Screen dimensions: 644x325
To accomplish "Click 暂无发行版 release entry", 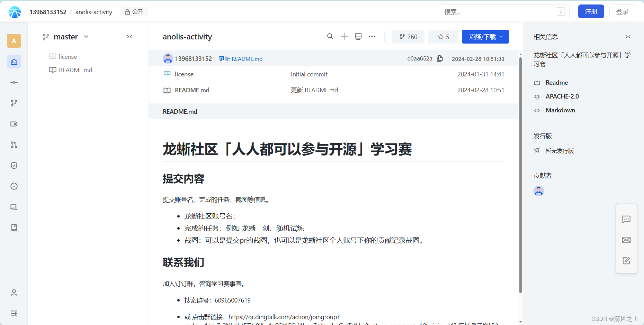I will coord(560,151).
